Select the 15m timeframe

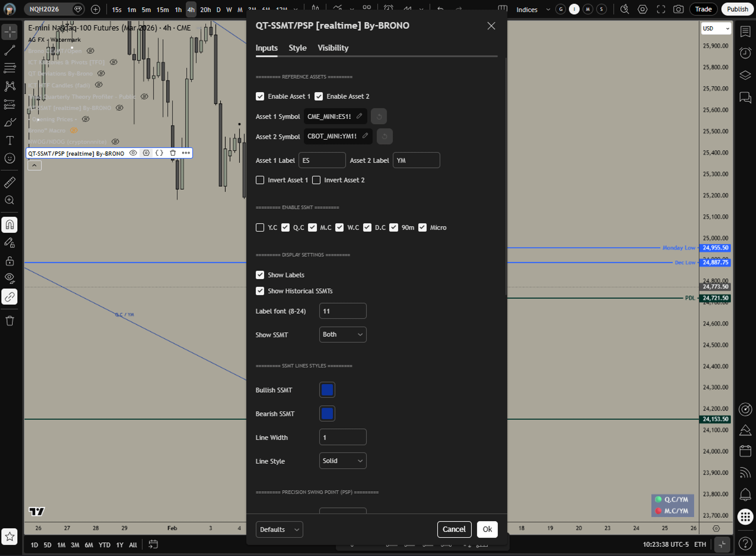(x=162, y=10)
